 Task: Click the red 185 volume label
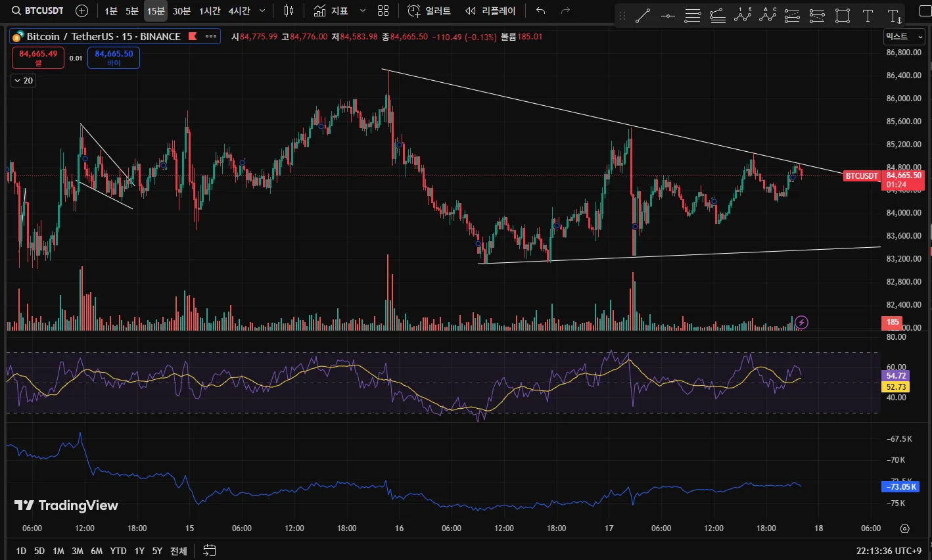[892, 322]
